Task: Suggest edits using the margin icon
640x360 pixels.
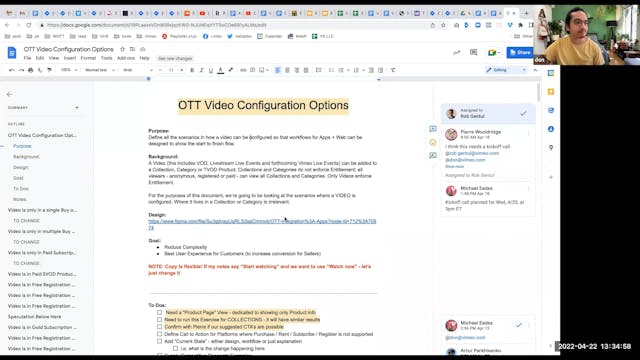Action: pos(433,156)
